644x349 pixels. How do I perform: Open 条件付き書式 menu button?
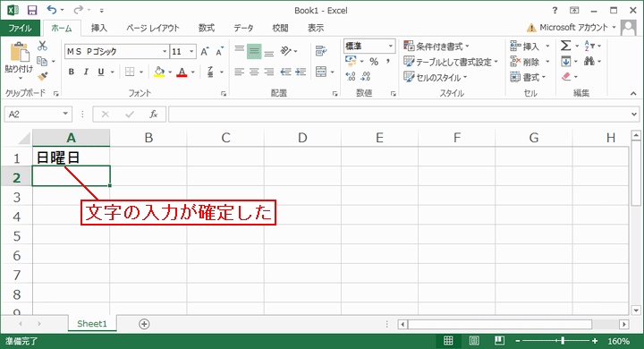pos(436,46)
